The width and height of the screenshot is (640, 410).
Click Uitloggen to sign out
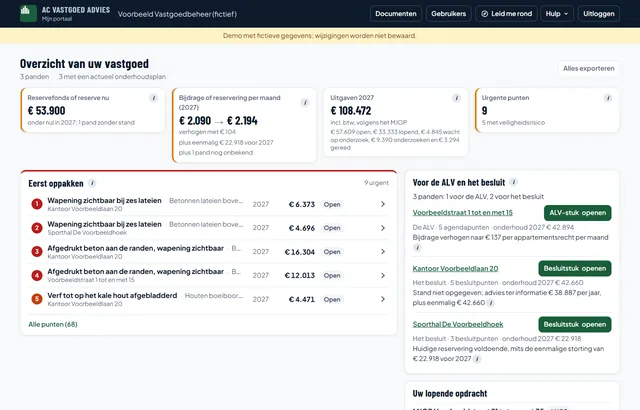coord(598,13)
